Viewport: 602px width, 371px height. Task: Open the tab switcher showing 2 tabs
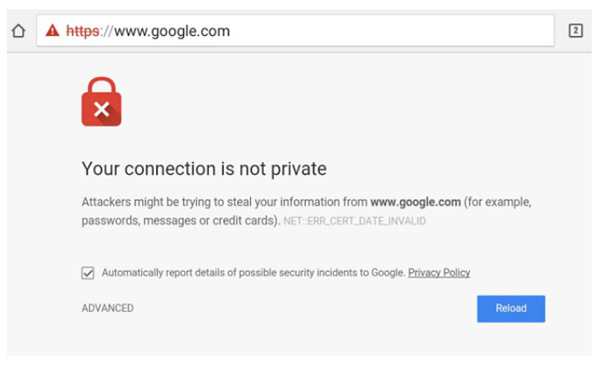575,31
